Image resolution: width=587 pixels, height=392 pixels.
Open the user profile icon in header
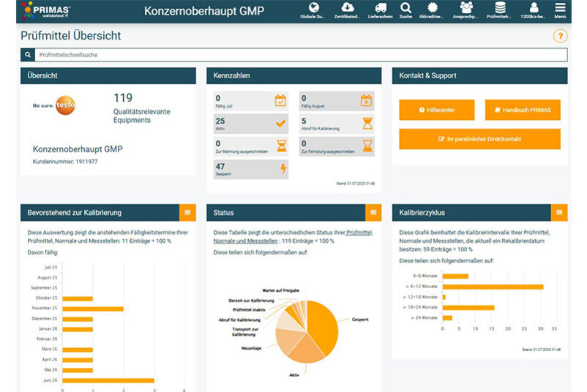[x=534, y=8]
